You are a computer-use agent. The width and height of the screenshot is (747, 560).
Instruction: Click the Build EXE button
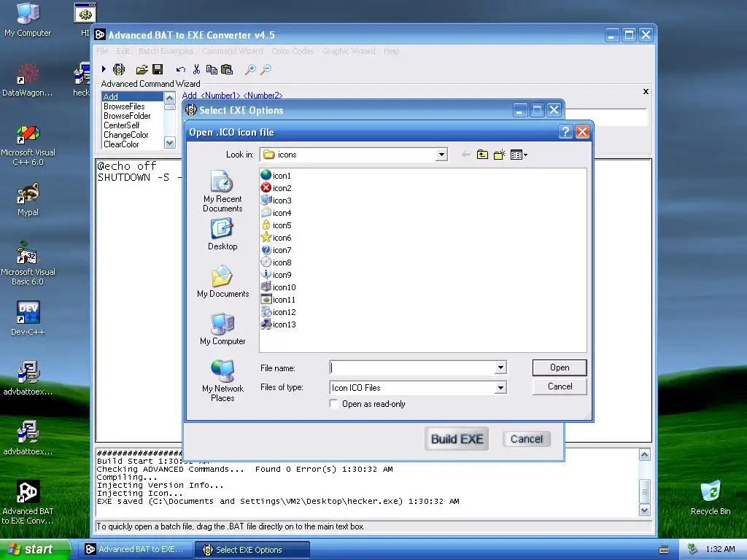[457, 439]
